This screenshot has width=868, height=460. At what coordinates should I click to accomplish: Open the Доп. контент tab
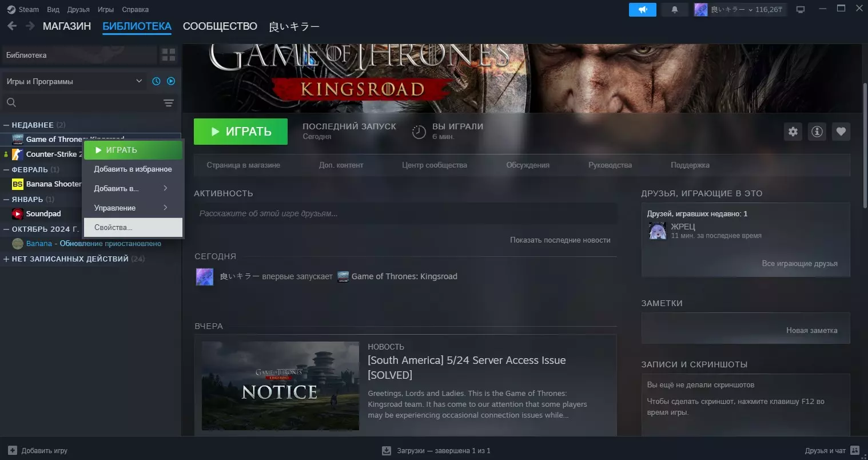point(341,165)
